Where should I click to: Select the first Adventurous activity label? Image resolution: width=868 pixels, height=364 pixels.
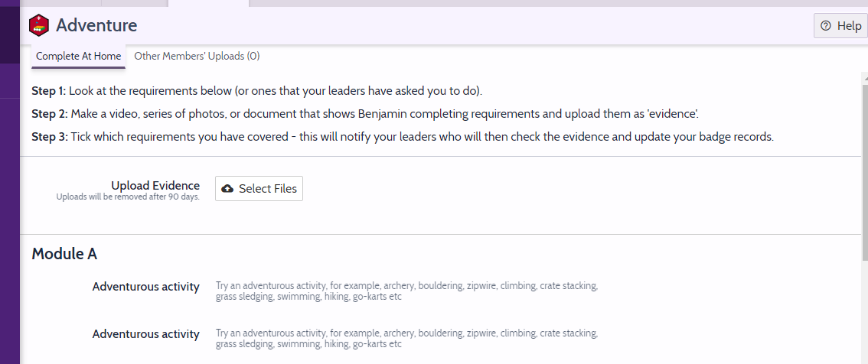click(145, 287)
